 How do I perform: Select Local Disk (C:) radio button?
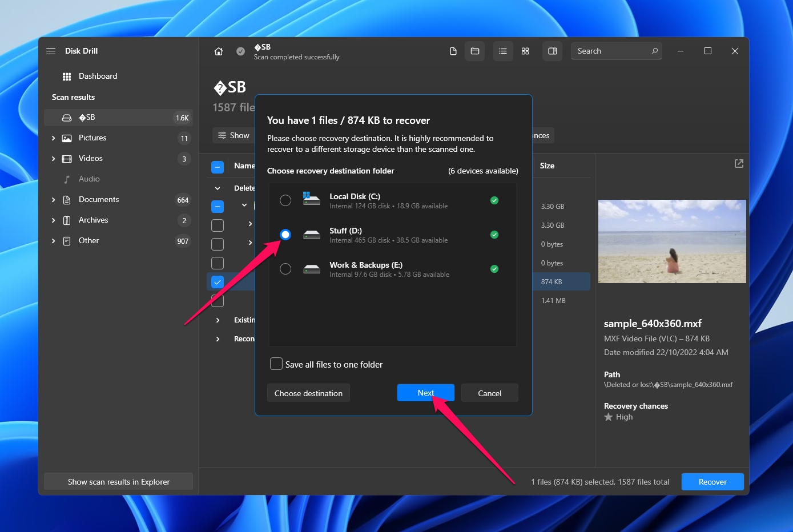[285, 200]
